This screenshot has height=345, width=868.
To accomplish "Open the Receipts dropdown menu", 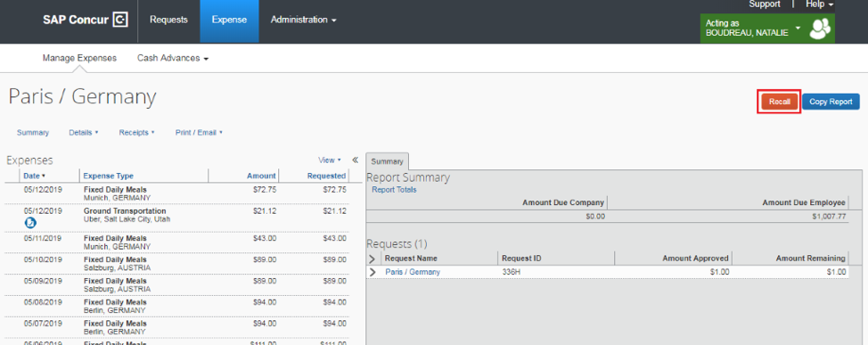I will click(136, 133).
